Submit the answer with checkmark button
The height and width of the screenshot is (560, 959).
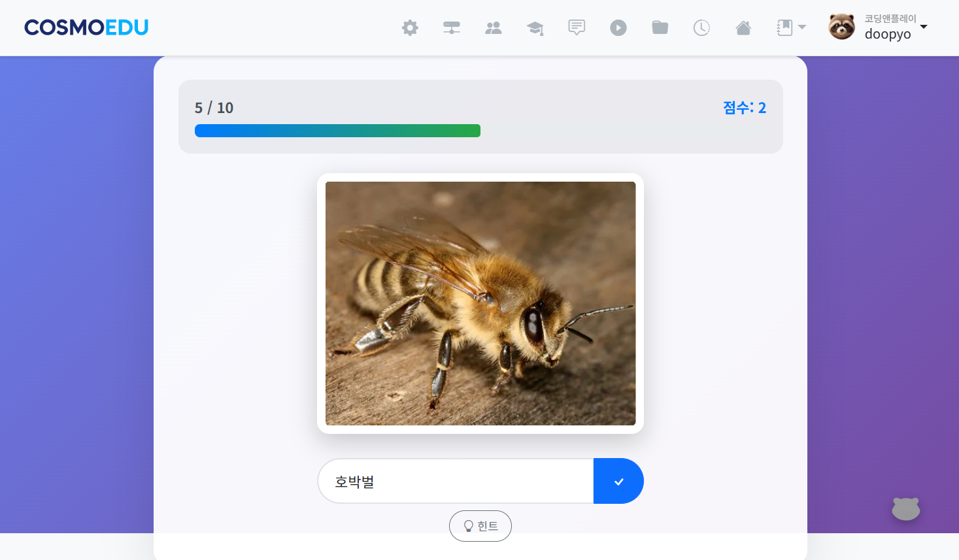point(618,481)
